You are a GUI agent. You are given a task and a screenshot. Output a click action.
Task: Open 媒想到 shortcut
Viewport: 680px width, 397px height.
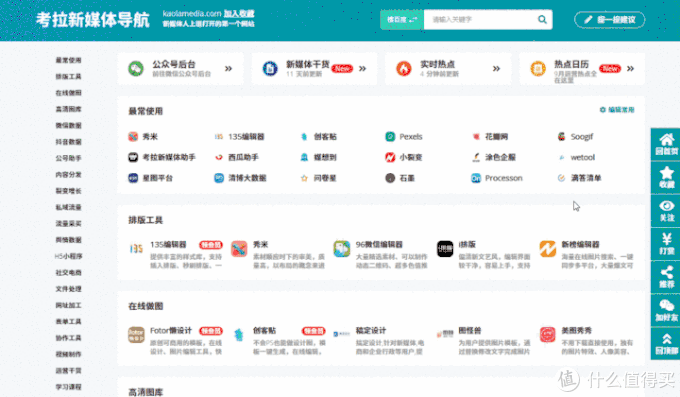[x=318, y=157]
